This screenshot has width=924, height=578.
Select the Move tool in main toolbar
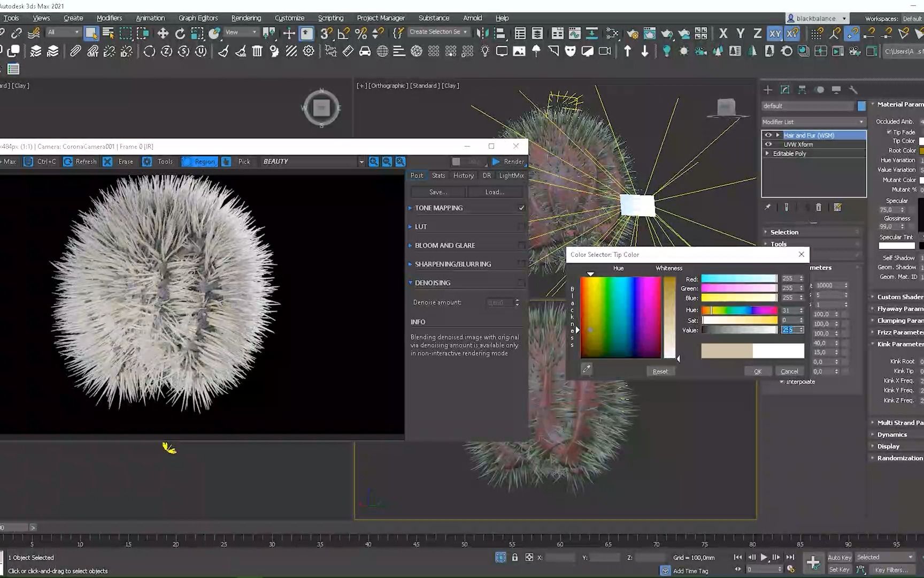(163, 33)
